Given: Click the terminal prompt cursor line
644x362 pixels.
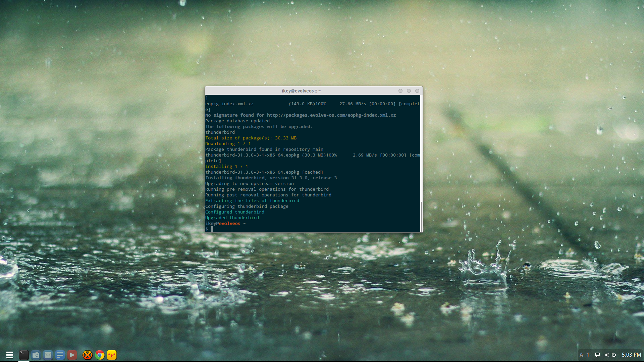Looking at the screenshot, I should 212,229.
